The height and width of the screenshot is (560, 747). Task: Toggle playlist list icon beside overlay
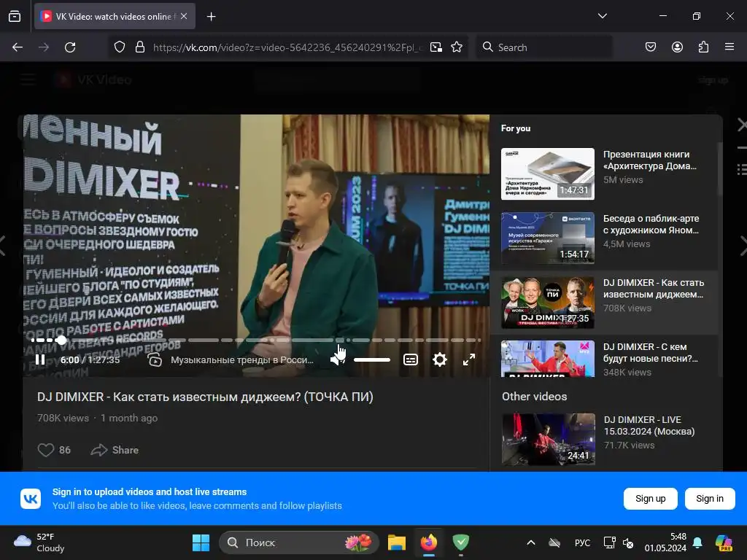point(742,169)
